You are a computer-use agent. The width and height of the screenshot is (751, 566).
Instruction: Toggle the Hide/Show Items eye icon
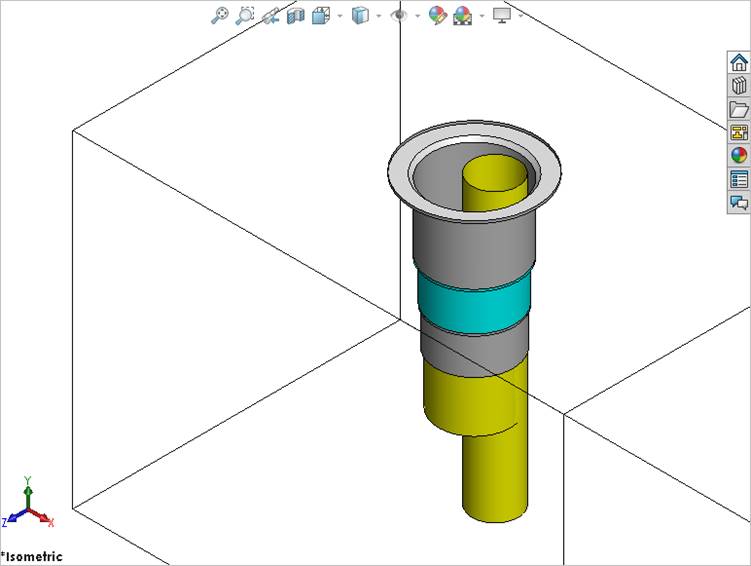(399, 15)
